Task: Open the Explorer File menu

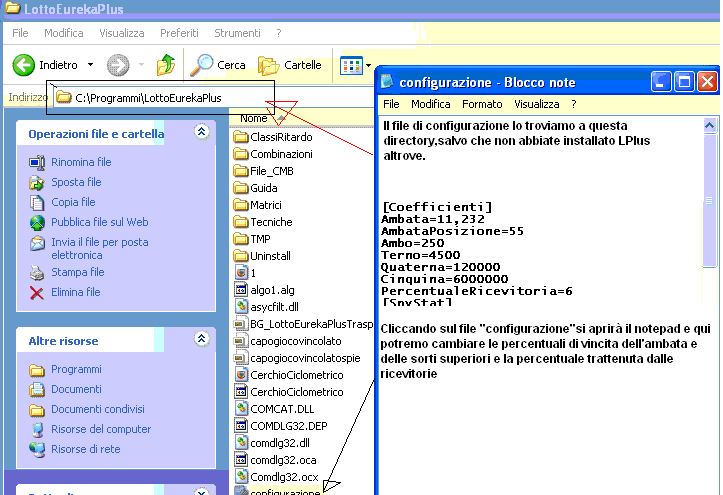Action: pos(20,33)
